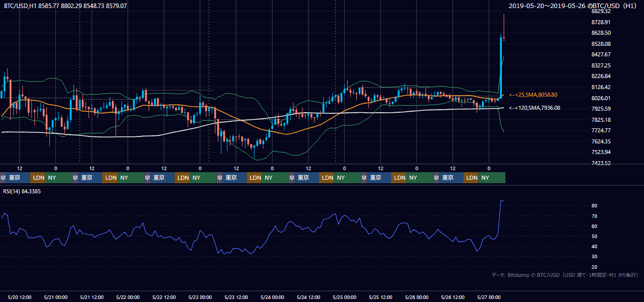Select the 5/23 12:00 date label
This screenshot has width=644, height=302.
(x=236, y=297)
